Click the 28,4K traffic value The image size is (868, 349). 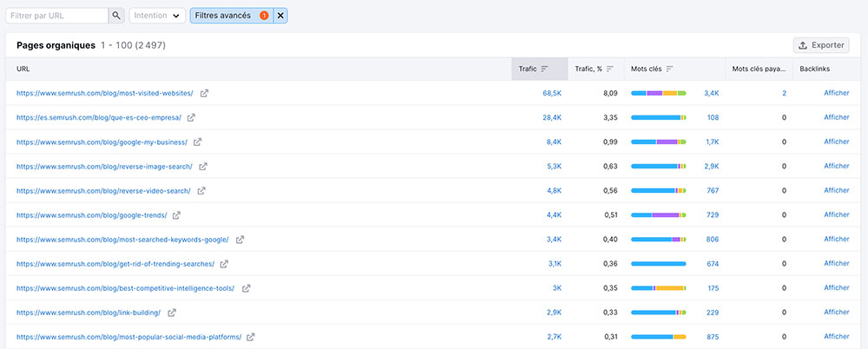click(552, 118)
